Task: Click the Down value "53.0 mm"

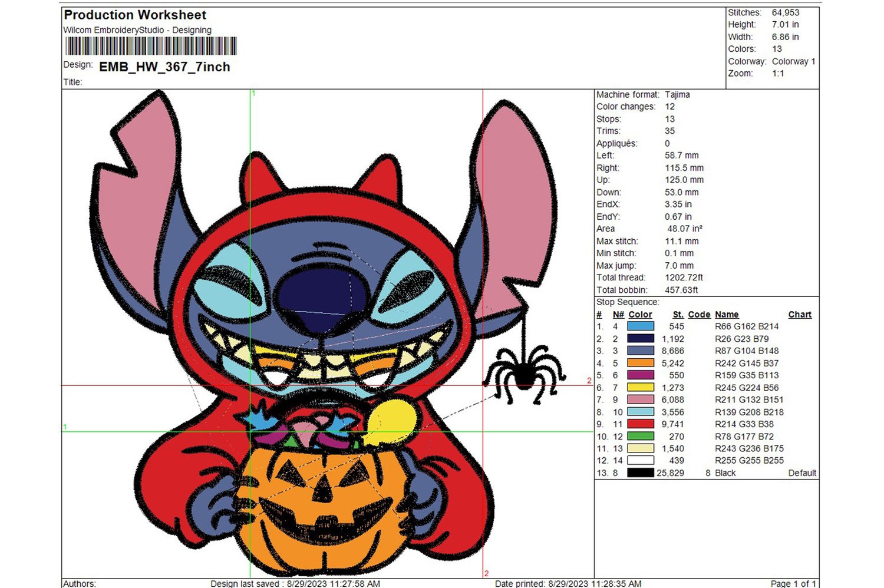Action: click(x=682, y=192)
